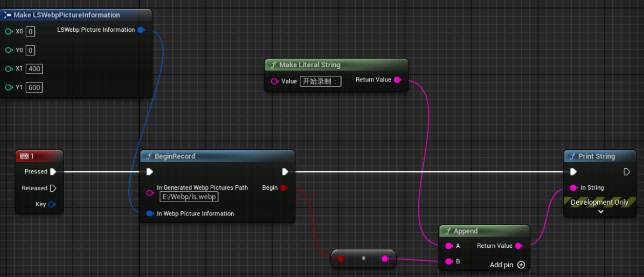
Task: Click the BeginRecord input execution pin
Action: coord(149,172)
